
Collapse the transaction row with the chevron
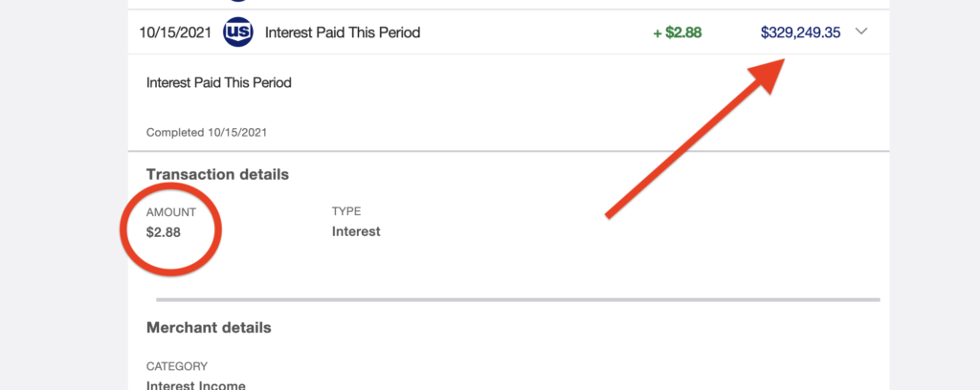pyautogui.click(x=861, y=32)
